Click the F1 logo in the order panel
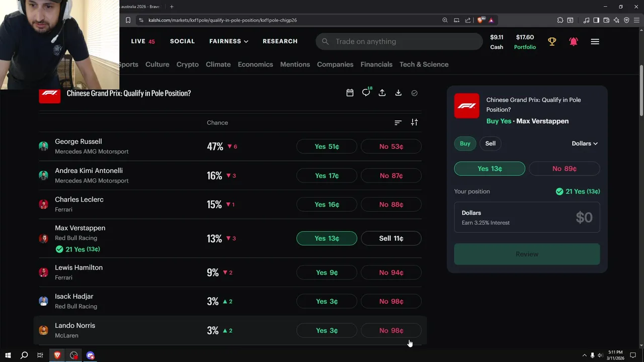The height and width of the screenshot is (362, 644). (466, 106)
